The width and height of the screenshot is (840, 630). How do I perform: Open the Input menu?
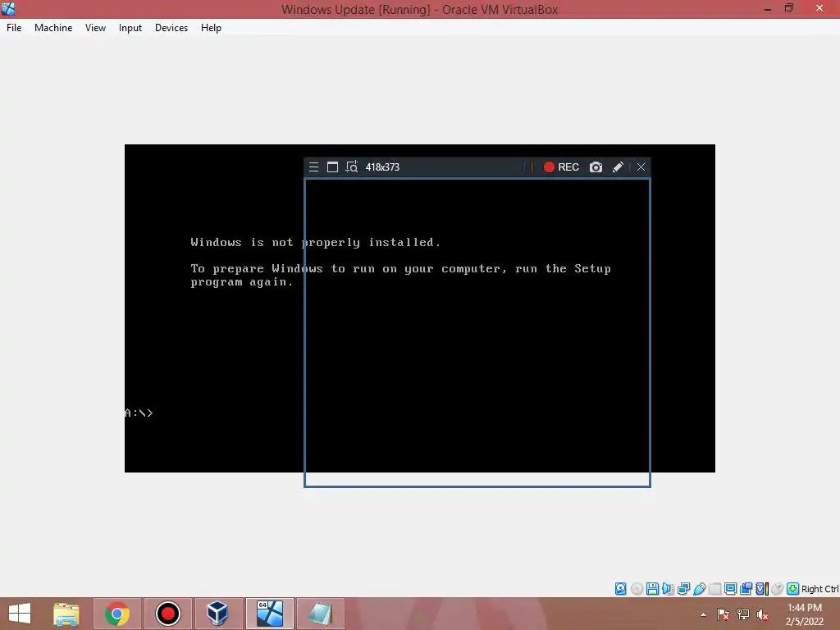point(130,28)
